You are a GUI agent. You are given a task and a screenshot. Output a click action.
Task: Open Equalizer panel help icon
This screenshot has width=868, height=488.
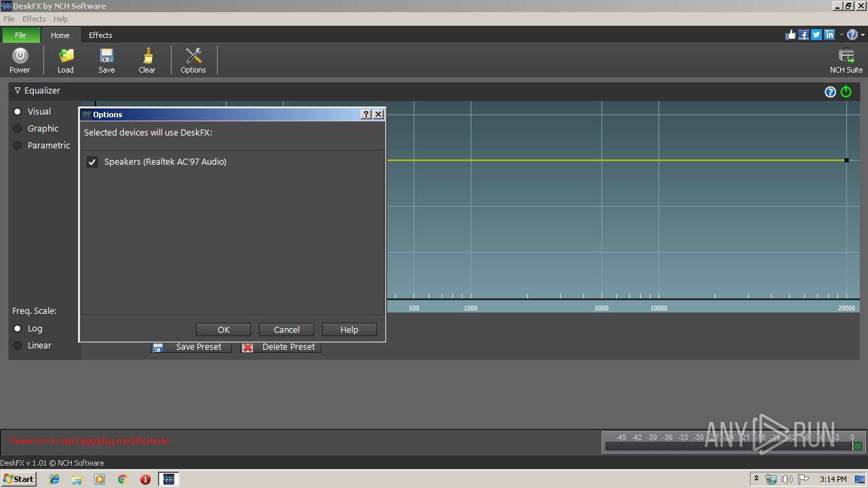pyautogui.click(x=830, y=91)
